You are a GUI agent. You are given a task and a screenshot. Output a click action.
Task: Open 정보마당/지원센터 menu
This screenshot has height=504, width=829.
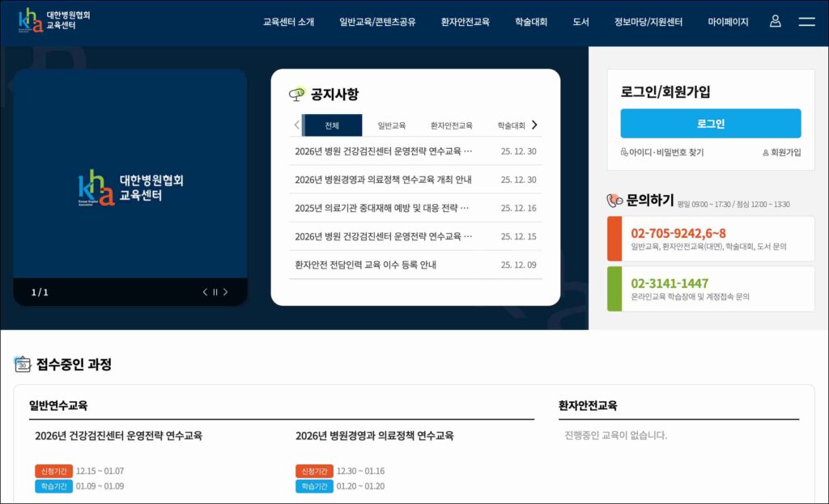pos(648,22)
